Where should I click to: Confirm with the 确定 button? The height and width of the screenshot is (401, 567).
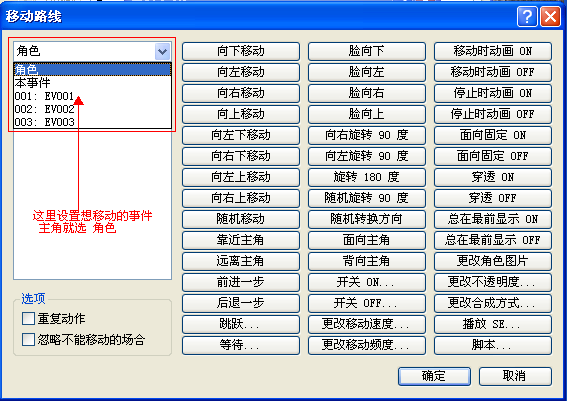pos(434,376)
